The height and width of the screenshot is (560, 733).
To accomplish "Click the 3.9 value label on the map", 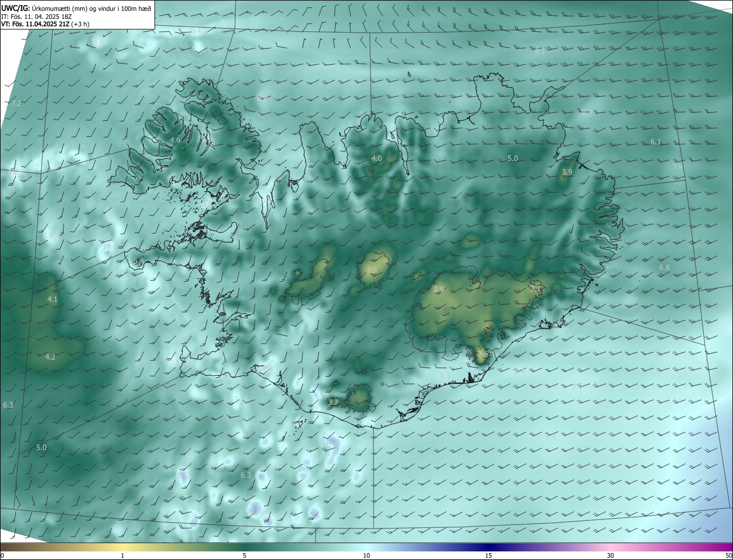I will pos(567,172).
